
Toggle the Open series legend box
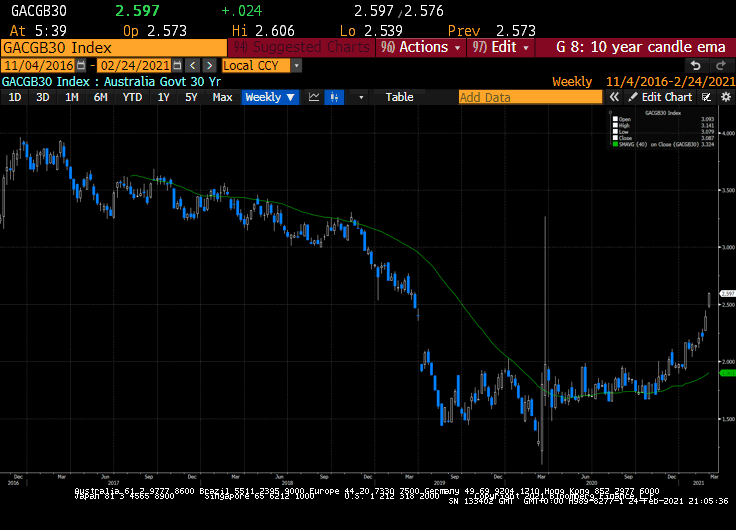(615, 119)
